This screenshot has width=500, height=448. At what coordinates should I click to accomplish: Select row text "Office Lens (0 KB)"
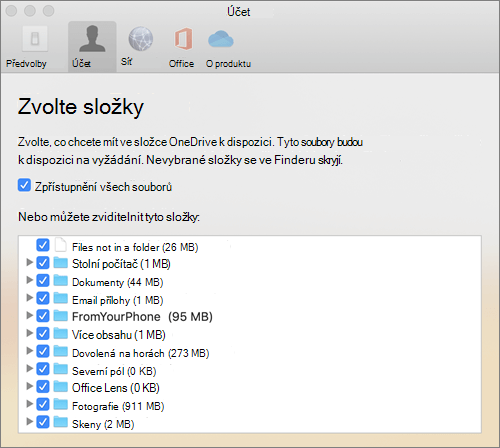(116, 388)
